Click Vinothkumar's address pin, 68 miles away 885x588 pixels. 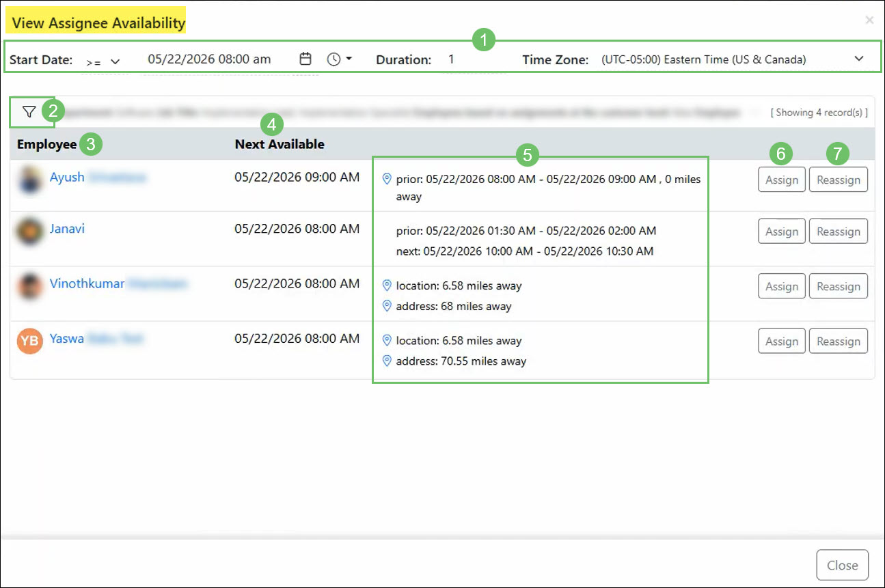point(387,306)
